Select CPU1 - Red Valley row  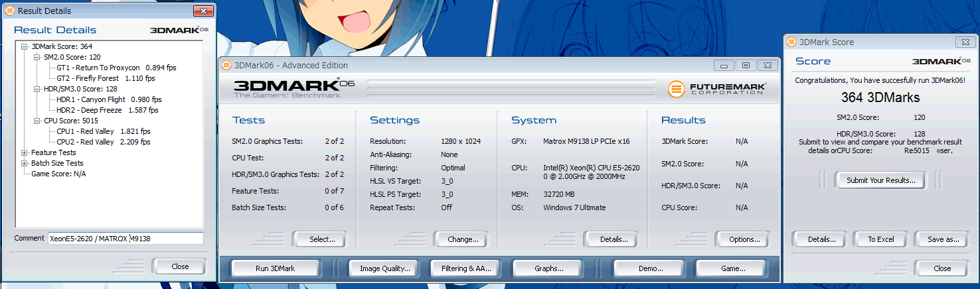pos(104,131)
